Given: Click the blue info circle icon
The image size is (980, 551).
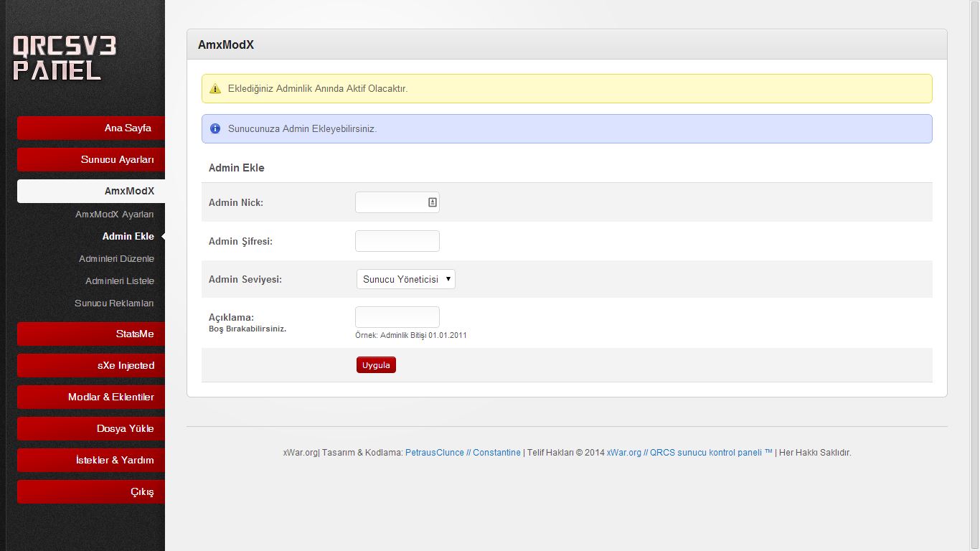Looking at the screenshot, I should pos(215,129).
